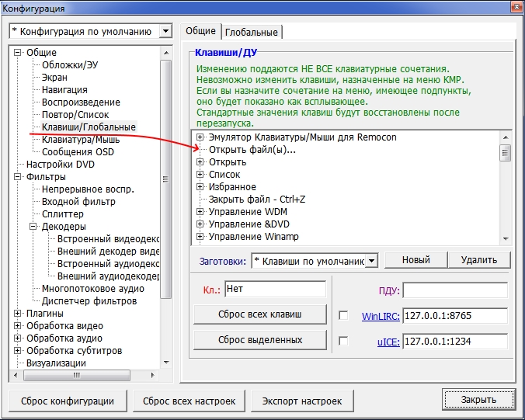Image resolution: width=525 pixels, height=420 pixels.
Task: Switch to the Глобальные tab
Action: (x=252, y=32)
